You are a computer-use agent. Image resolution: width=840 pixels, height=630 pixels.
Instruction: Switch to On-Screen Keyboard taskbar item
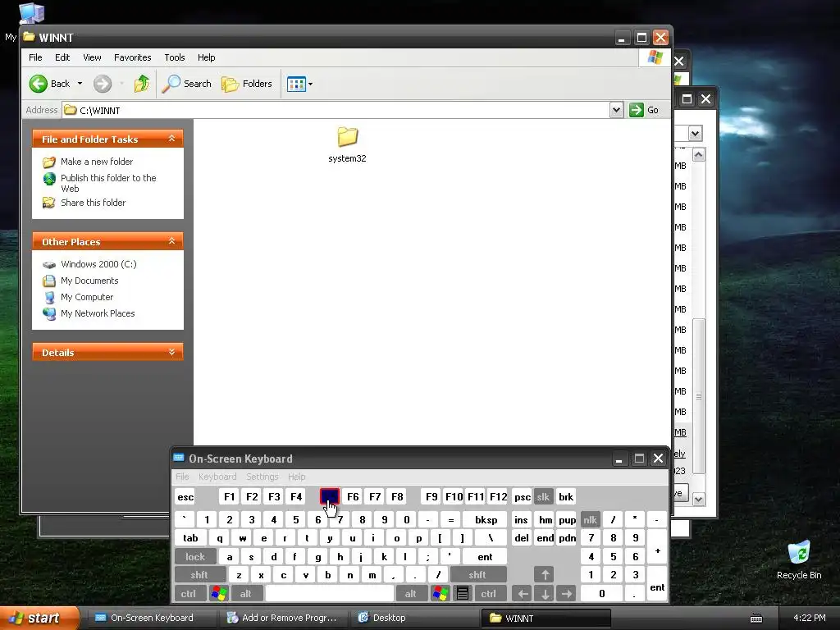coord(151,618)
